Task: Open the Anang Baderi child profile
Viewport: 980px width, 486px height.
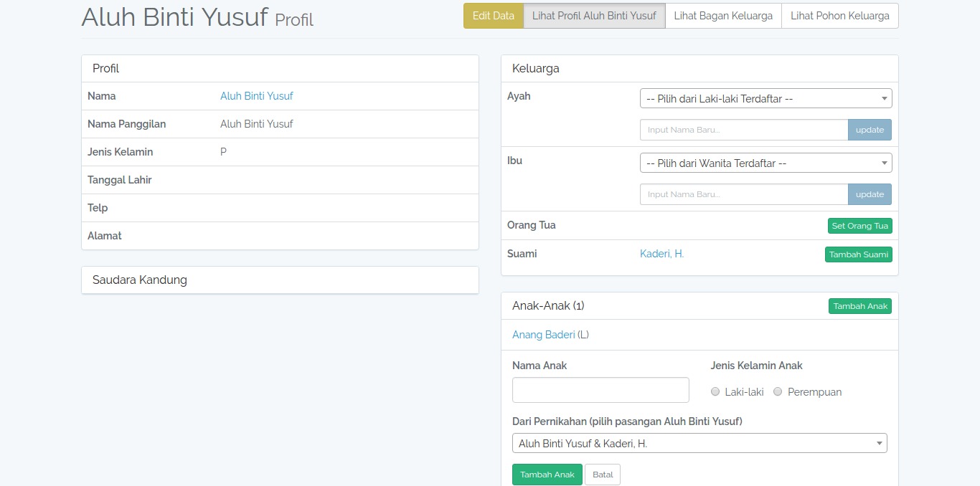Action: (x=543, y=334)
